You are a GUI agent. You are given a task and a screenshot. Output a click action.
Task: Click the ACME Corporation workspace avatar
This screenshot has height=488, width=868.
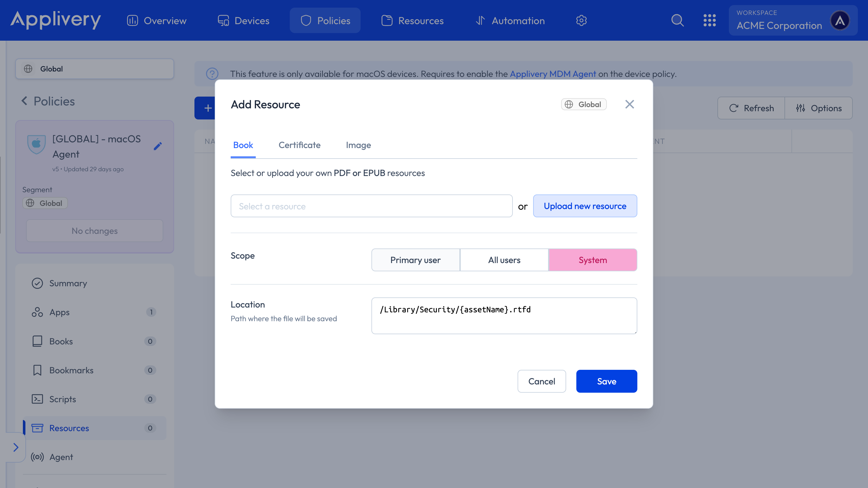[x=840, y=21]
